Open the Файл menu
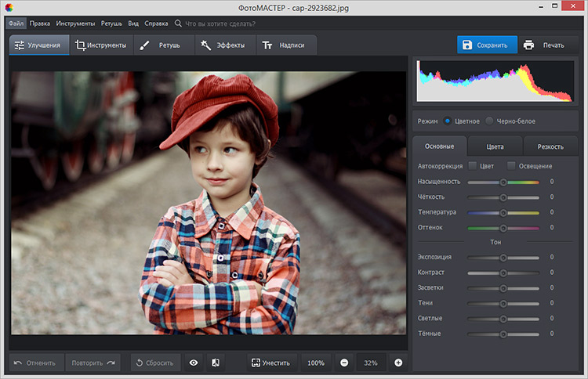 (16, 23)
